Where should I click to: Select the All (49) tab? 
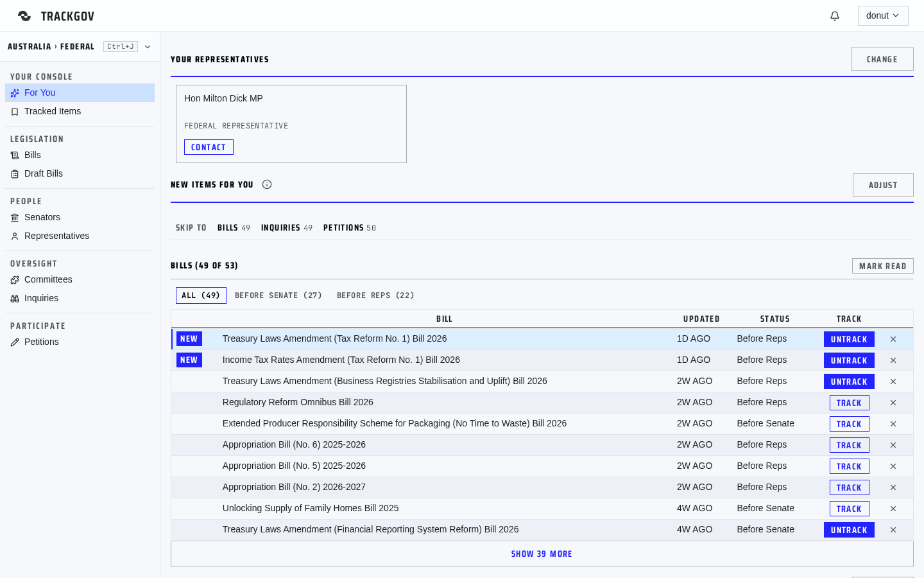point(201,295)
